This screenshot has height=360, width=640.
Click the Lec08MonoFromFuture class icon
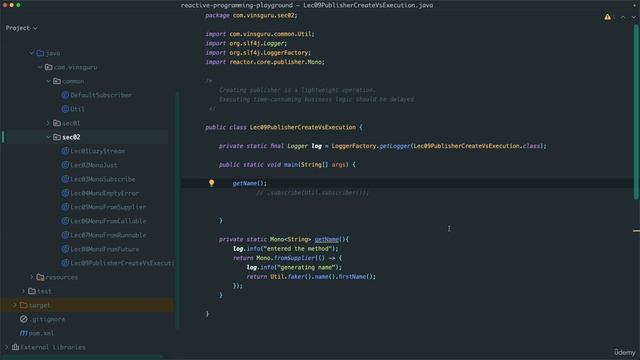click(x=65, y=249)
